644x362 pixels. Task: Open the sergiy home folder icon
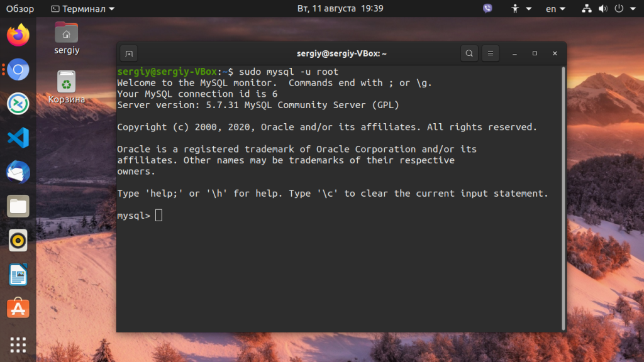tap(67, 38)
